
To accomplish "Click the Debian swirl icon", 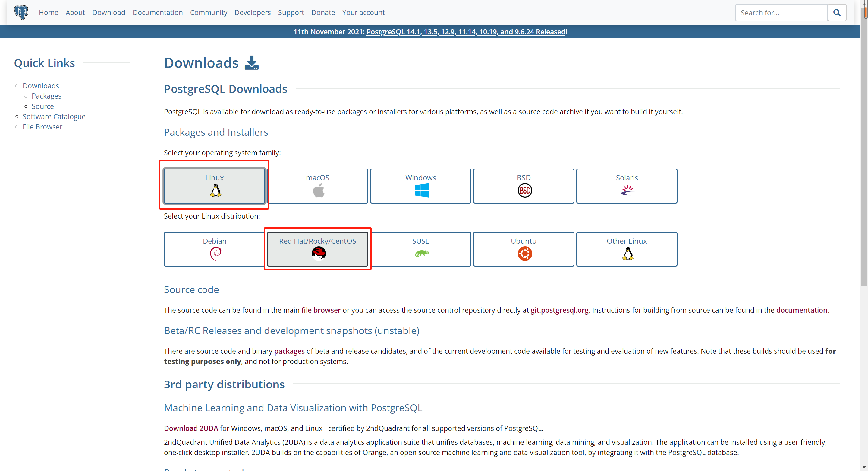I will pos(216,254).
